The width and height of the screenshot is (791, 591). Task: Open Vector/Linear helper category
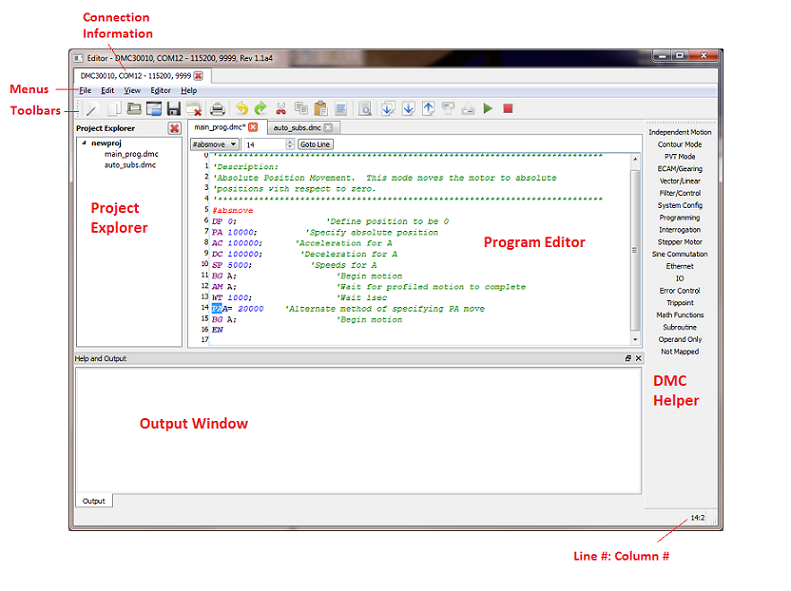680,181
